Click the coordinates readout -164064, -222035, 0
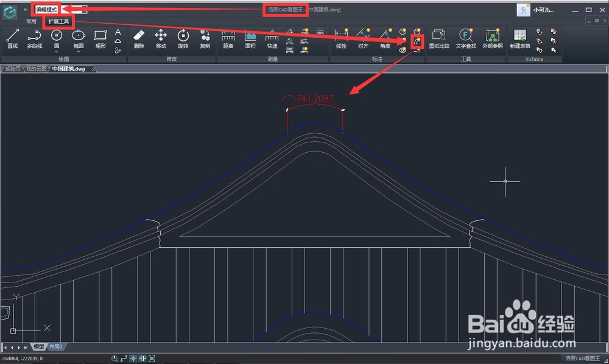The height and width of the screenshot is (364, 609). pos(22,359)
